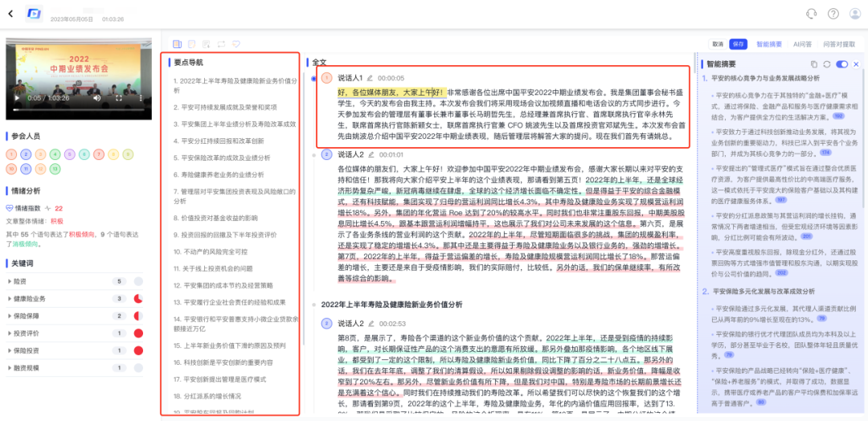The image size is (868, 421).
Task: Go back using the top-left arrow
Action: [x=10, y=14]
